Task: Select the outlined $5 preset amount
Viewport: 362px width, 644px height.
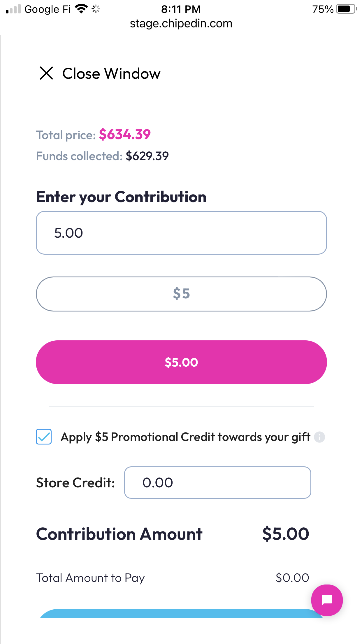Action: 181,294
